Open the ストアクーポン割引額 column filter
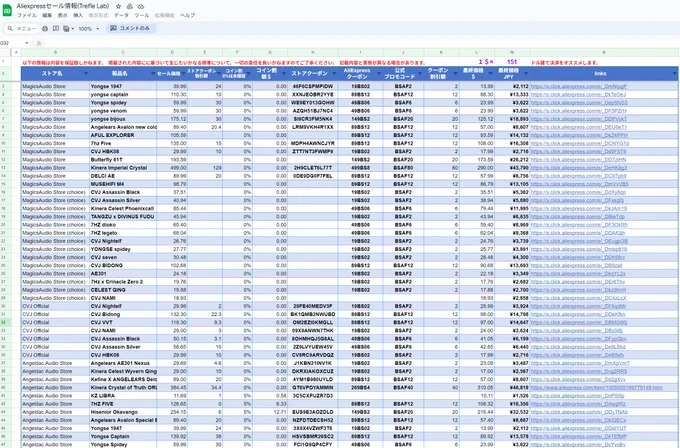This screenshot has height=448, width=680. click(219, 74)
